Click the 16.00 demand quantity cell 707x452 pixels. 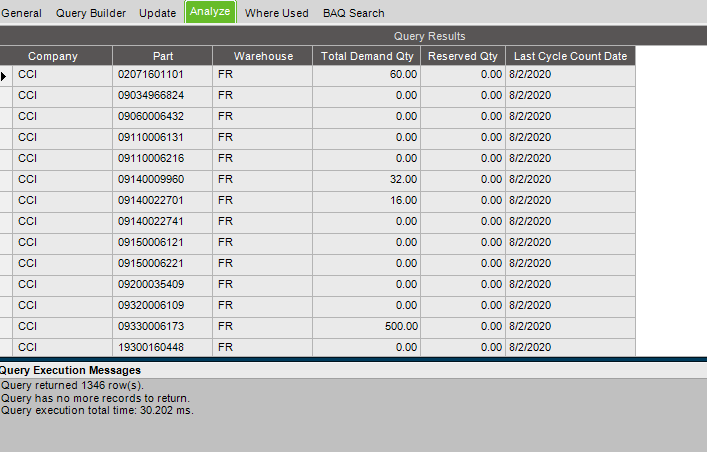(367, 200)
